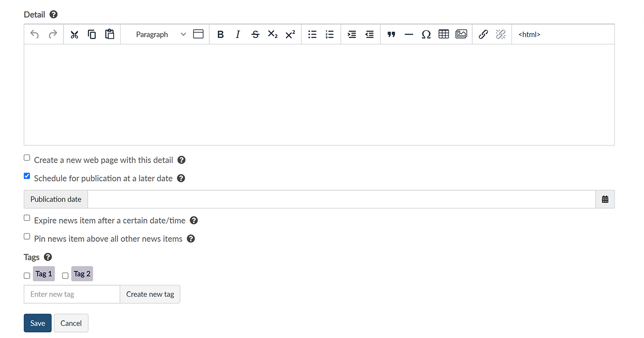Tick the Tag 1 checkbox
644x338 pixels.
[27, 275]
